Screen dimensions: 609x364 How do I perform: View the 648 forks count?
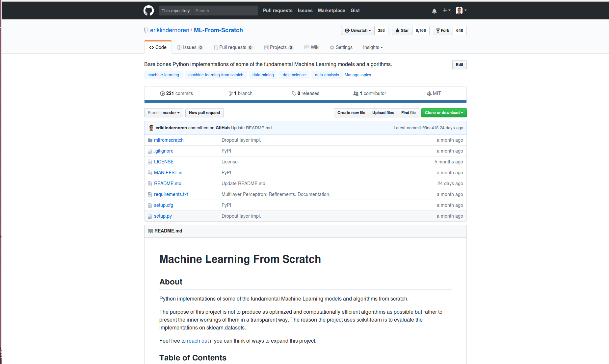point(460,31)
